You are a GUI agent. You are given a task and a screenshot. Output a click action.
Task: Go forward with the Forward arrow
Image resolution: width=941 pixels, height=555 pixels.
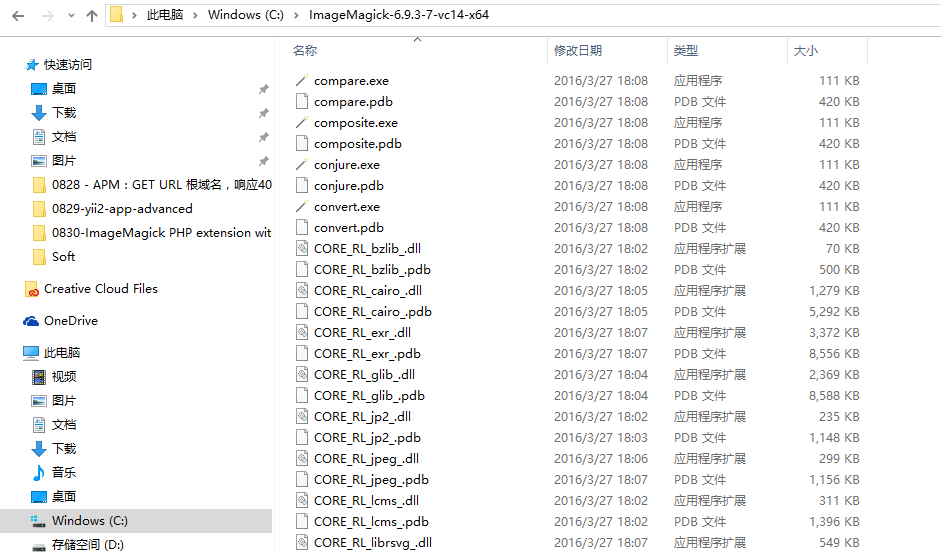pyautogui.click(x=47, y=16)
